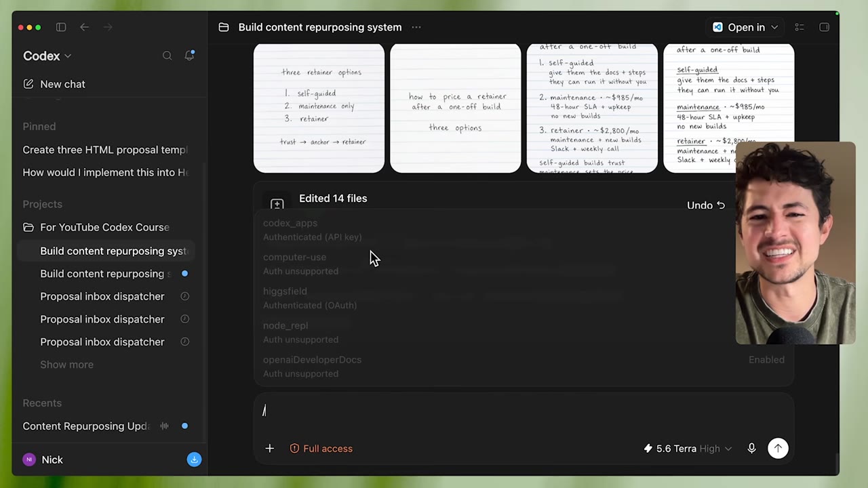Image resolution: width=868 pixels, height=488 pixels.
Task: Toggle the right panel layout icon
Action: click(824, 27)
